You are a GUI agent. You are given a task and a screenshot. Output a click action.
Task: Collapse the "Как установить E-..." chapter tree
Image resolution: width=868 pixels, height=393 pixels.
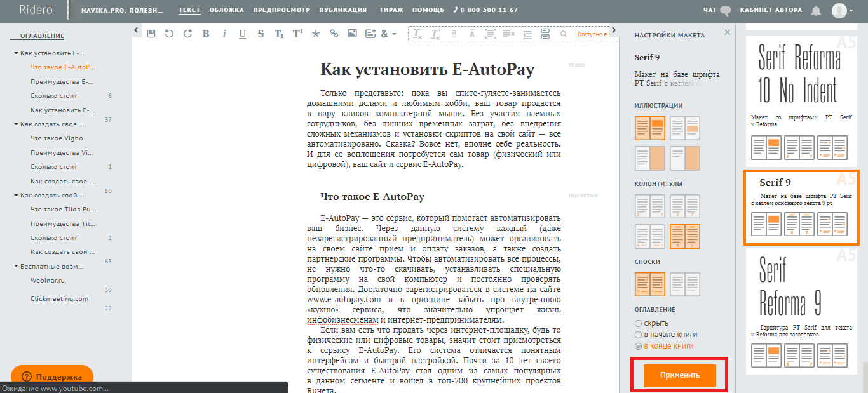pos(16,53)
